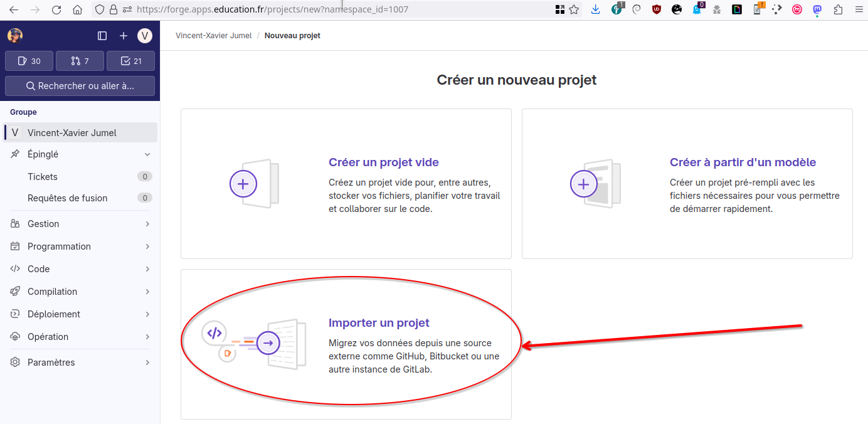
Task: Open merge requests counter showing 7
Action: click(x=80, y=61)
